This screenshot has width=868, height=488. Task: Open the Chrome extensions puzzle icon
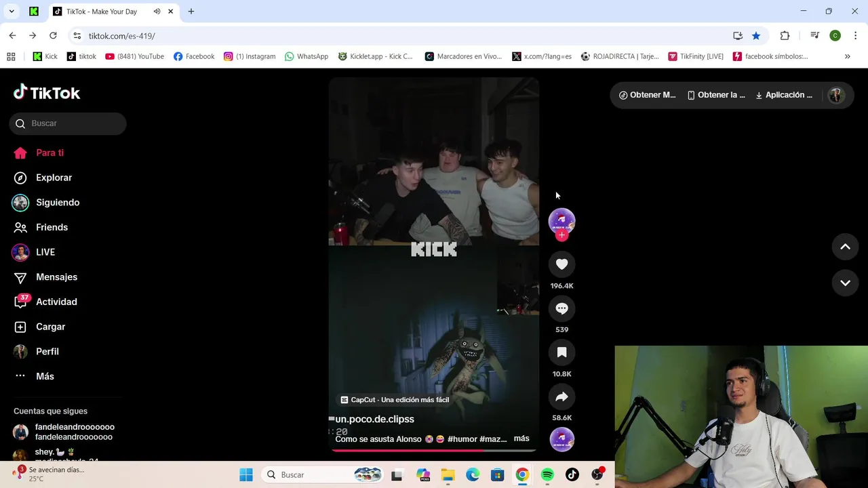click(x=785, y=36)
